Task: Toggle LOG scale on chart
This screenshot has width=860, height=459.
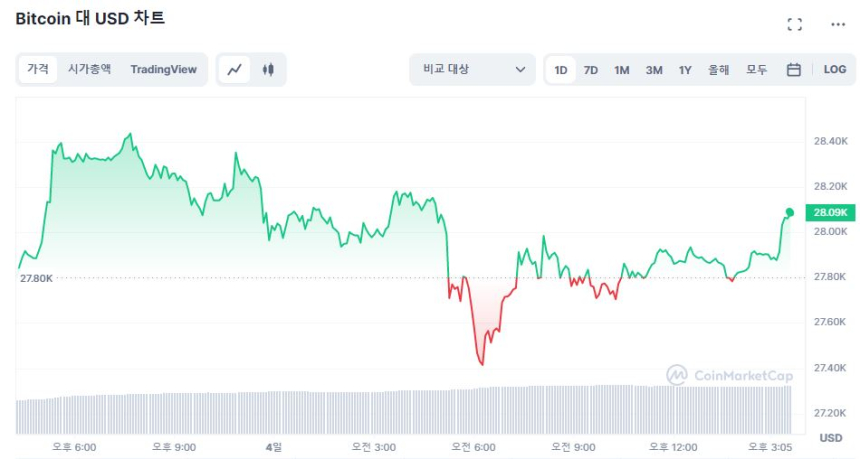Action: [834, 70]
